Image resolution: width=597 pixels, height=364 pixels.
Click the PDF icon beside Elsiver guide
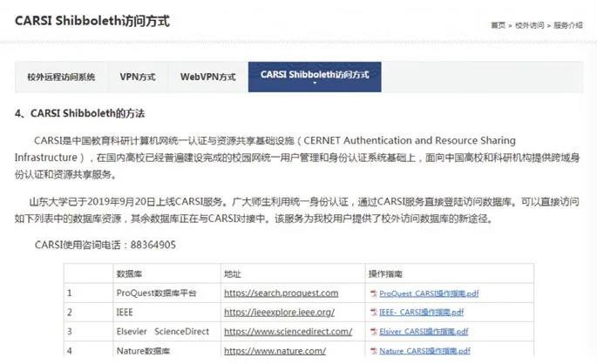[374, 332]
